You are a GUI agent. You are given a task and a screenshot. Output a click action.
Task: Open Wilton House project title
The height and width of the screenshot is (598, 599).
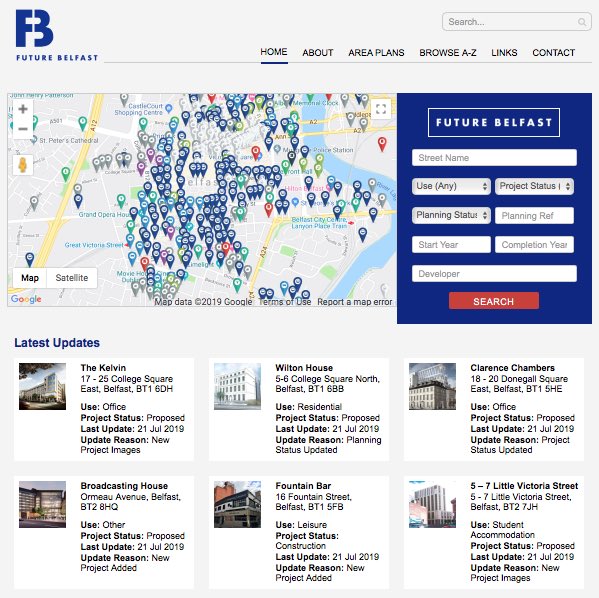(304, 368)
